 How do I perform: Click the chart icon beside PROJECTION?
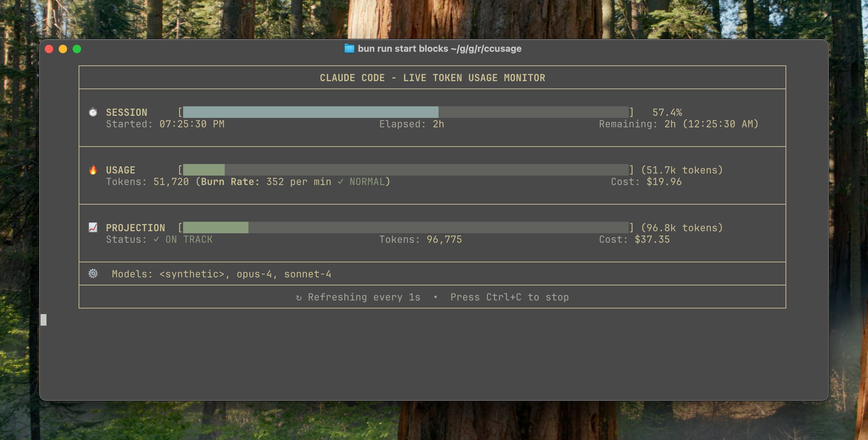(x=93, y=227)
